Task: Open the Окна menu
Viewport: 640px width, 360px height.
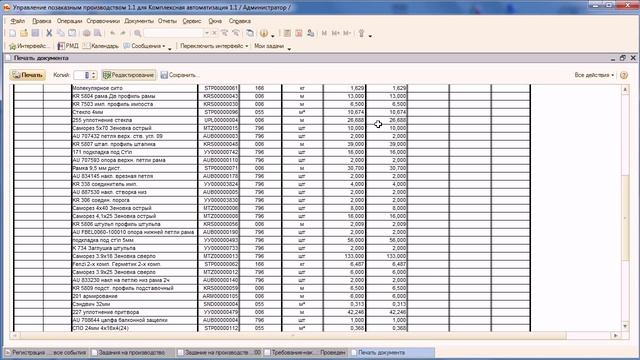Action: coord(215,21)
